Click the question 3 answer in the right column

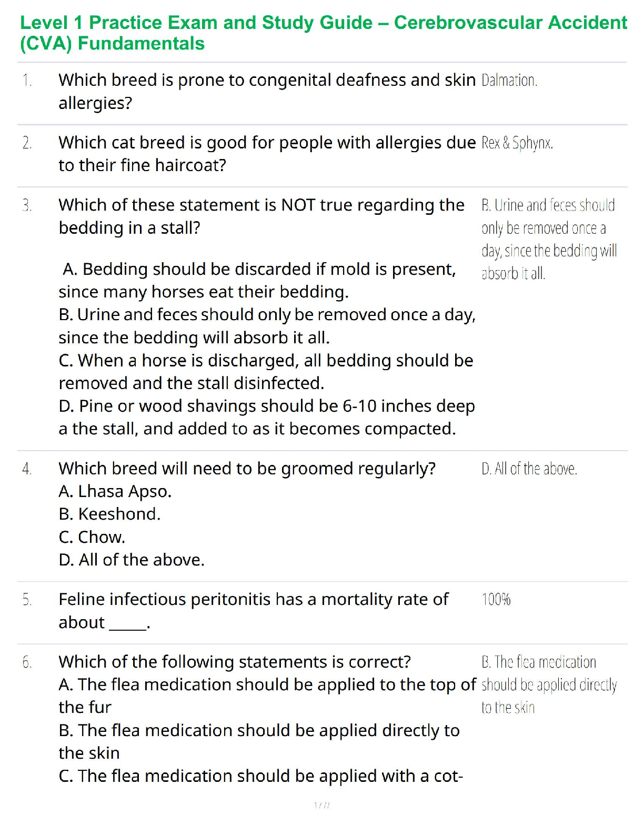coord(548,239)
